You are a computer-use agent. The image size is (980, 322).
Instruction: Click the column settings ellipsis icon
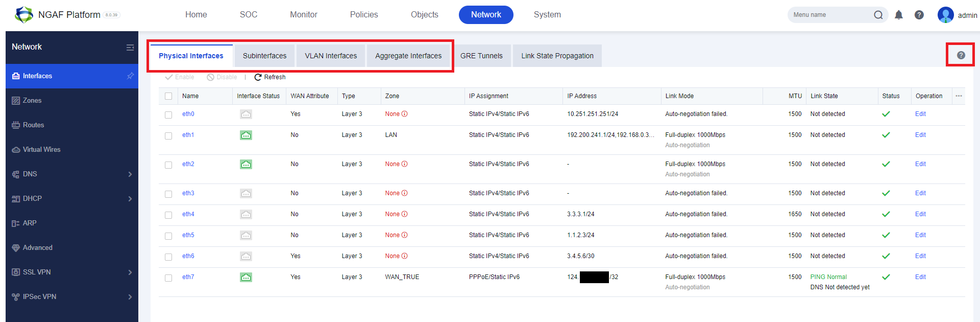pyautogui.click(x=959, y=96)
